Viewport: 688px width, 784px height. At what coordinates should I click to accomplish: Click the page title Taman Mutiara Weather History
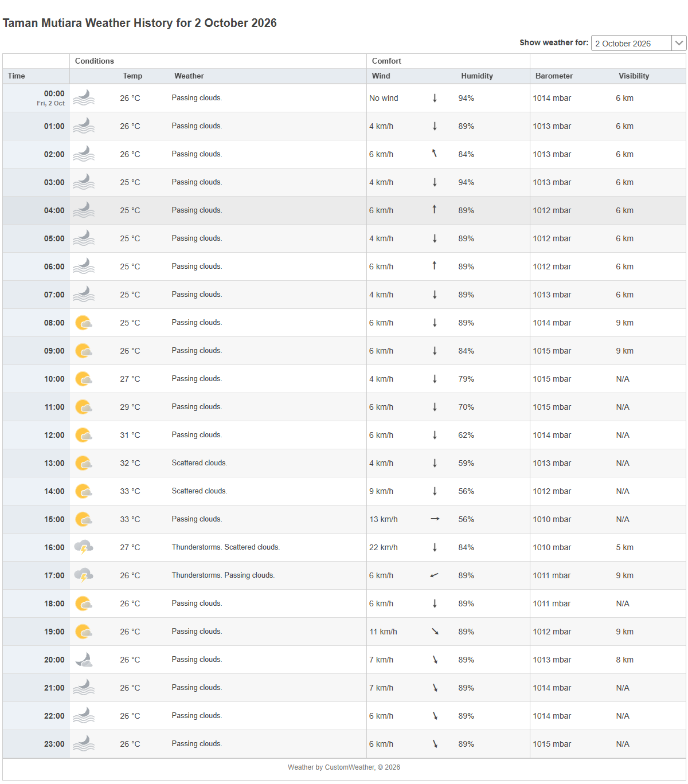coord(140,23)
